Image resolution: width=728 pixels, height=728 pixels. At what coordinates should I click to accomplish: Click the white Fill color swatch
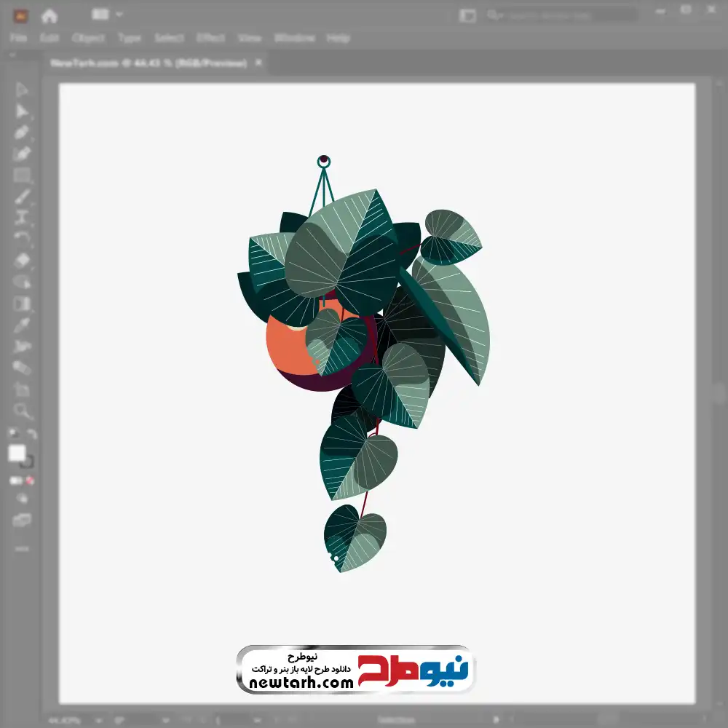point(17,454)
